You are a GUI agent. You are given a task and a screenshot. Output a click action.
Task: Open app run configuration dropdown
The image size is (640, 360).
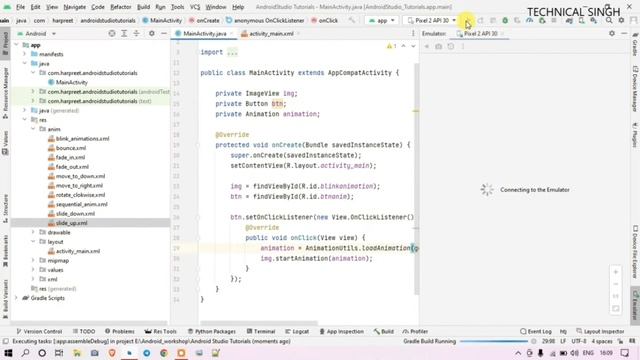coord(382,20)
